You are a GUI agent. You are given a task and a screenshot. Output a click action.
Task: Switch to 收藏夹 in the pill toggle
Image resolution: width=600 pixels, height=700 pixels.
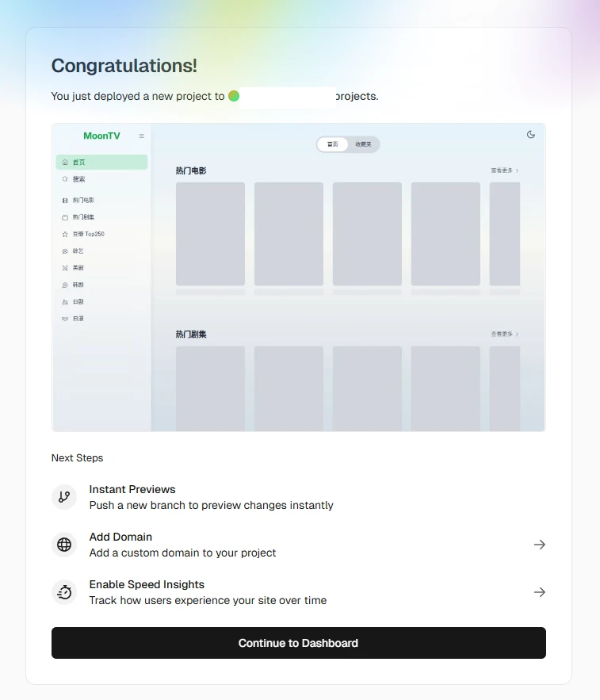pyautogui.click(x=363, y=144)
